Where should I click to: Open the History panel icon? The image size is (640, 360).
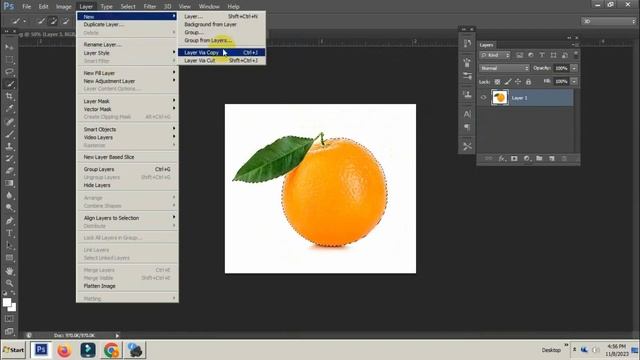467,43
